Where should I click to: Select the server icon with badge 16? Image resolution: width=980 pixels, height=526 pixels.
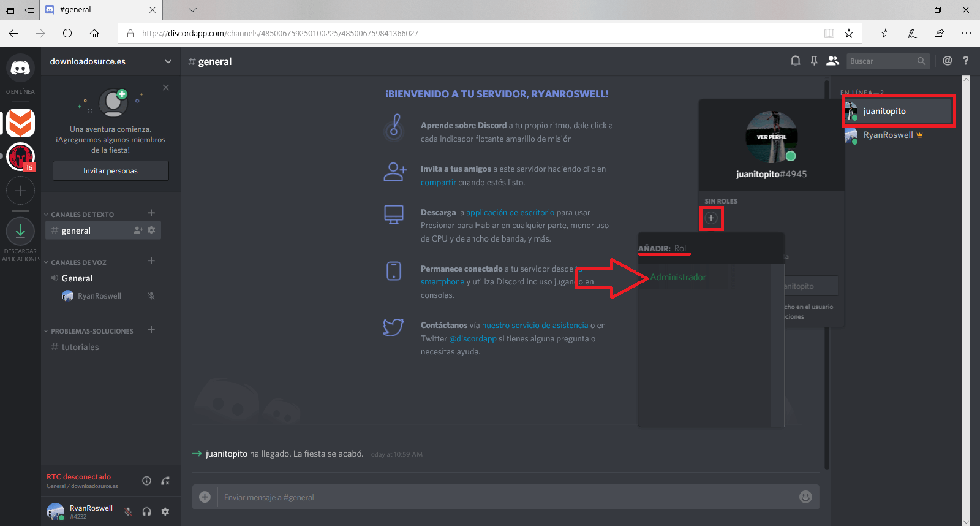click(20, 158)
